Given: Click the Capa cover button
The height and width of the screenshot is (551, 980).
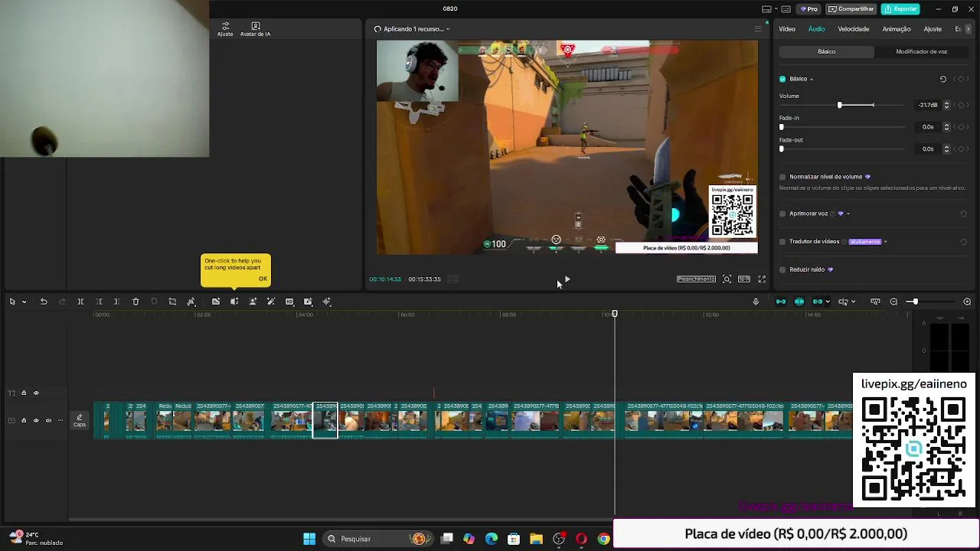Looking at the screenshot, I should coord(80,420).
